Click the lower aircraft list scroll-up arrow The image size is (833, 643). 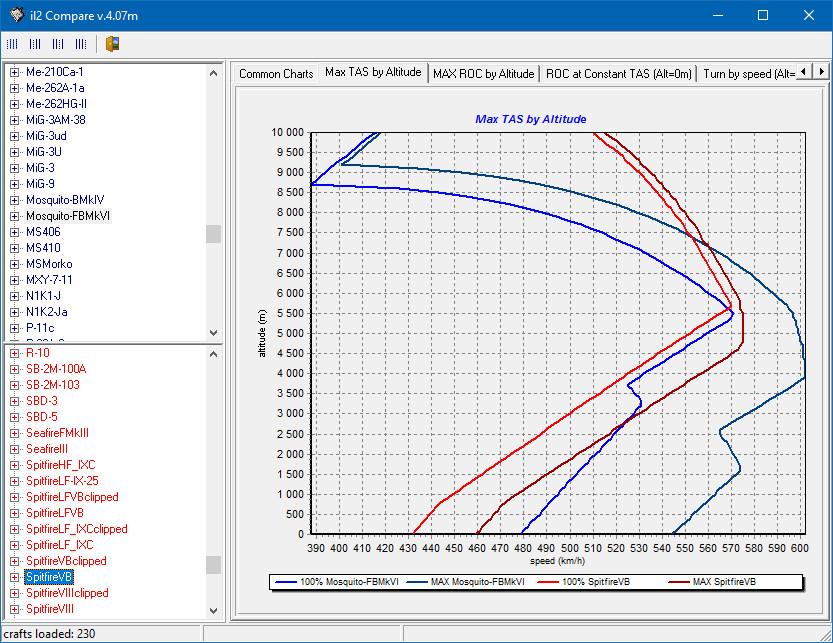tap(213, 353)
